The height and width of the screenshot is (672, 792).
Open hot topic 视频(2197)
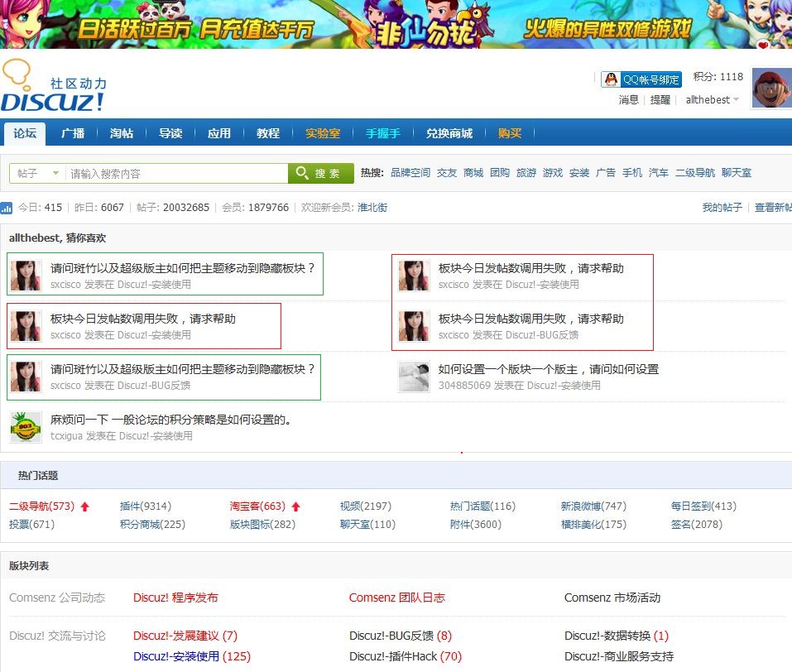point(366,506)
